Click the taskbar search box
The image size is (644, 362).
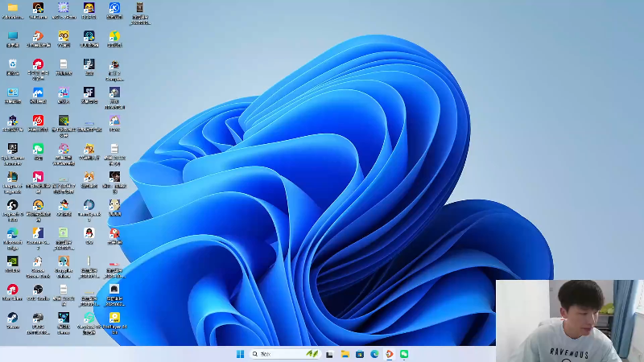click(284, 354)
